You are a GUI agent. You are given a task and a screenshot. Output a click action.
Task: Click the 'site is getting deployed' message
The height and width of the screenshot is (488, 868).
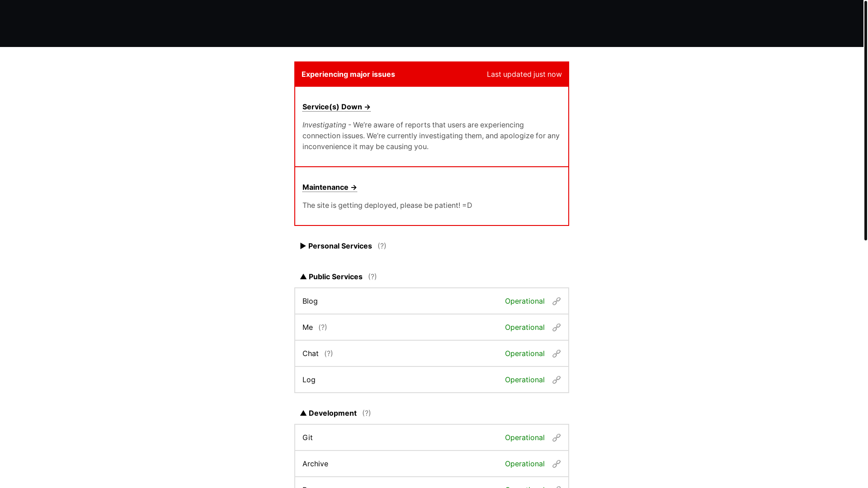(387, 205)
